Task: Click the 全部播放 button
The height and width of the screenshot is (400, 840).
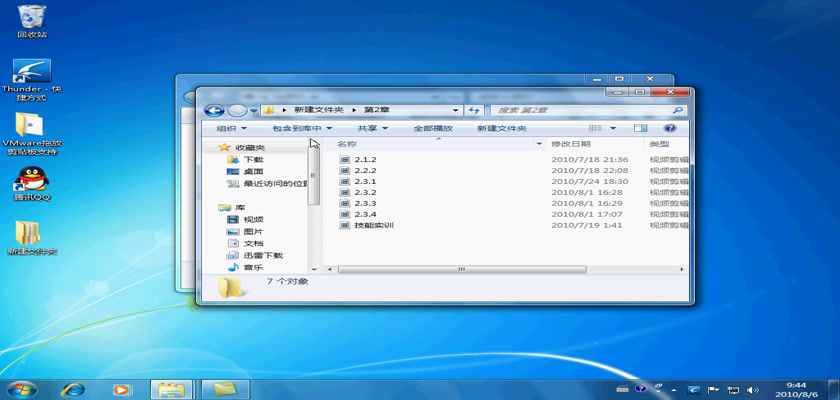Action: point(433,128)
